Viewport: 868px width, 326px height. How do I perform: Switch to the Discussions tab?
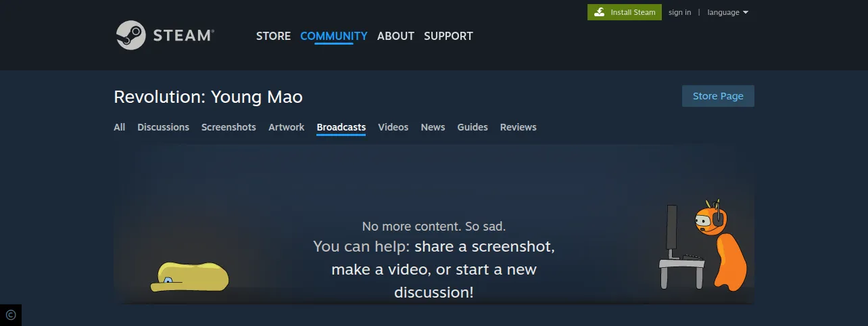point(163,127)
